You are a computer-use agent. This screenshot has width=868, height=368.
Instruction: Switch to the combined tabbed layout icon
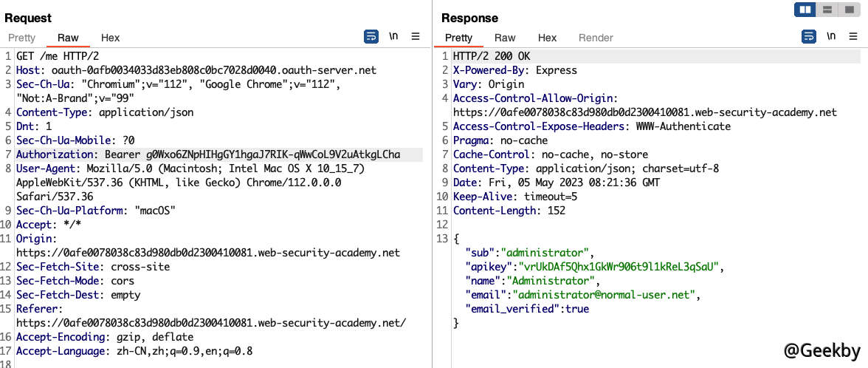coord(850,10)
